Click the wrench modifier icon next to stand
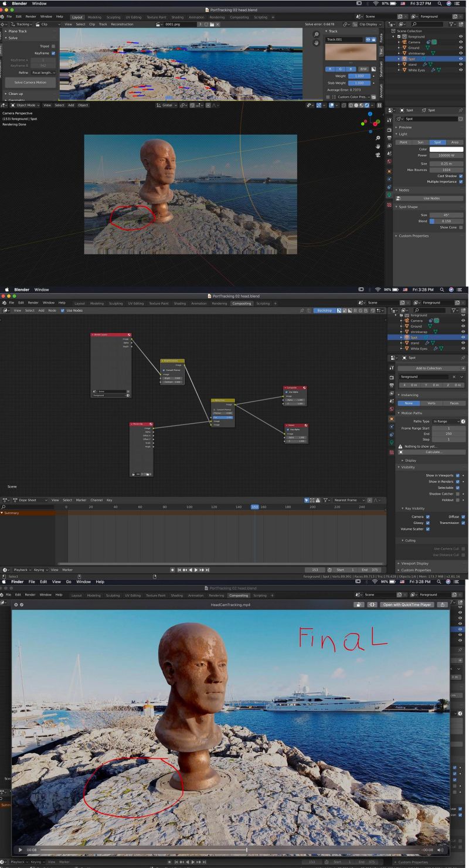The height and width of the screenshot is (868, 469). point(424,64)
